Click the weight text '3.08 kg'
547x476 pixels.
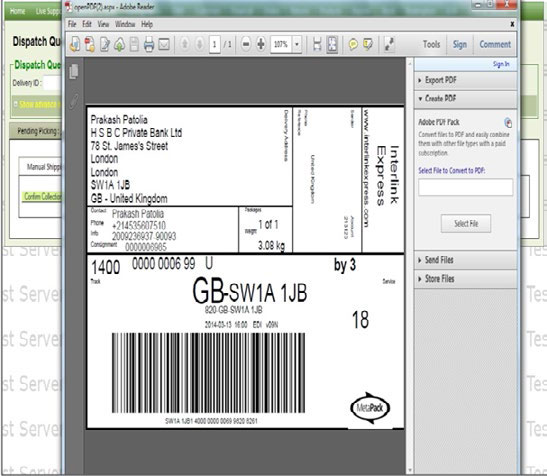[271, 246]
